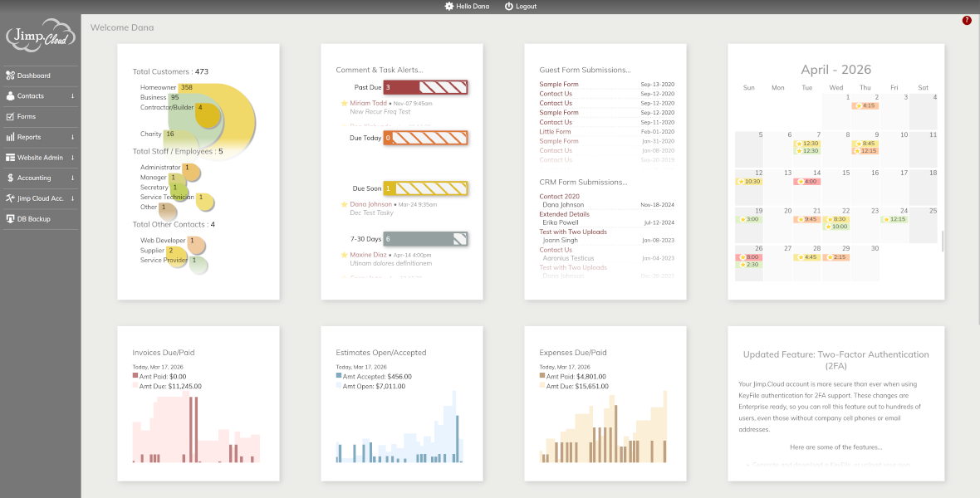Click the Reports bar-chart icon
Screen dimensions: 980x498
10,137
